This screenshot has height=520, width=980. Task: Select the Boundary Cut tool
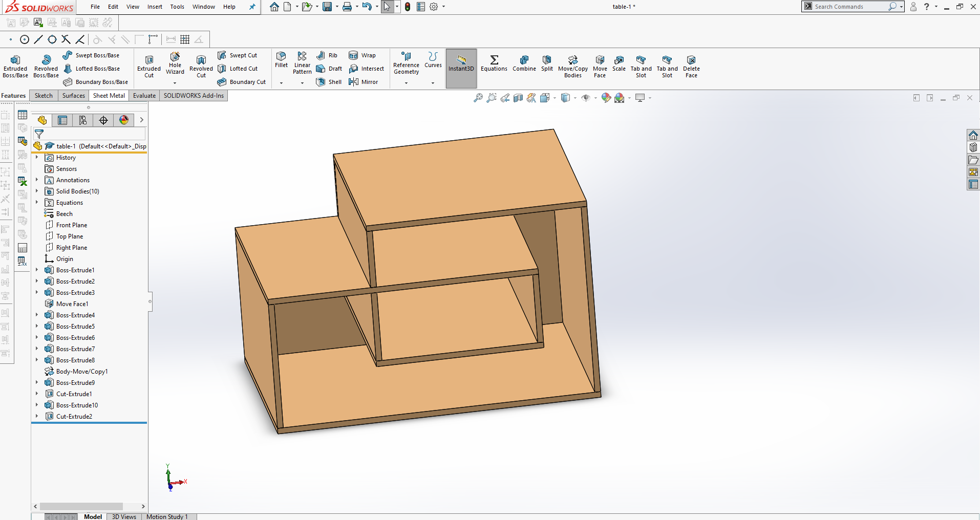pyautogui.click(x=242, y=82)
